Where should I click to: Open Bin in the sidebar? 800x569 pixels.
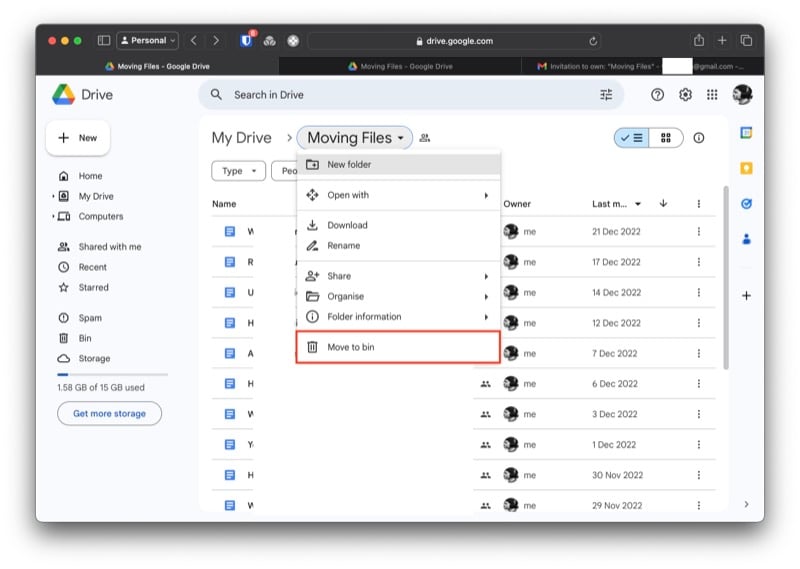pyautogui.click(x=85, y=338)
